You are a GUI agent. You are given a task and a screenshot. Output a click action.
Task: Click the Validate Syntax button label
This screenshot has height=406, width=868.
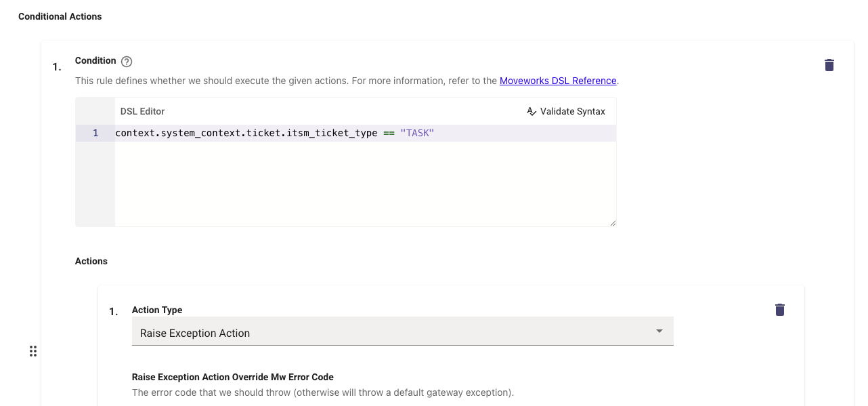click(573, 111)
